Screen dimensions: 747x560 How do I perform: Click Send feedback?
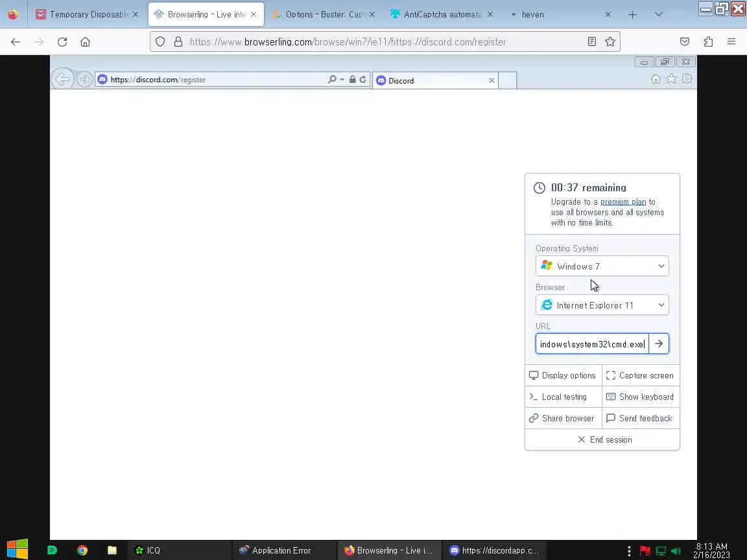tap(641, 419)
